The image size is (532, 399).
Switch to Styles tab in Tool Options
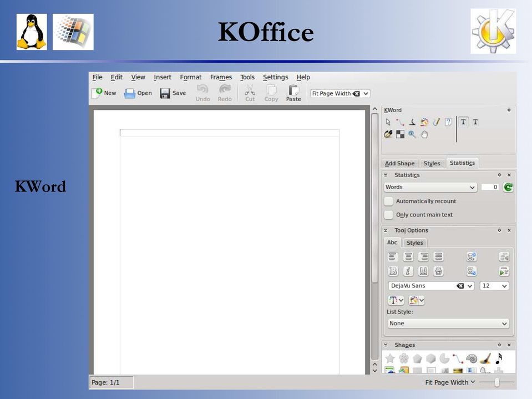[414, 243]
